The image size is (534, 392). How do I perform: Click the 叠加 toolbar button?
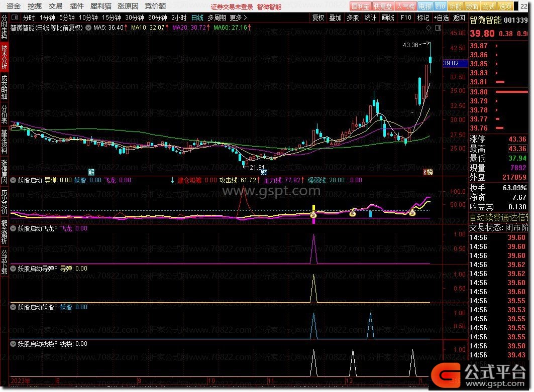pyautogui.click(x=336, y=18)
